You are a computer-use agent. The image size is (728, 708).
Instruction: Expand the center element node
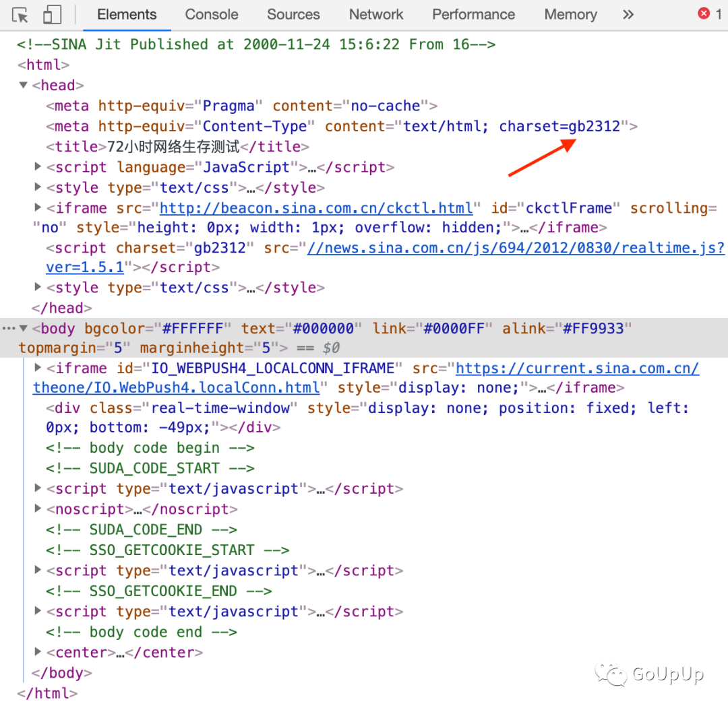click(x=38, y=652)
